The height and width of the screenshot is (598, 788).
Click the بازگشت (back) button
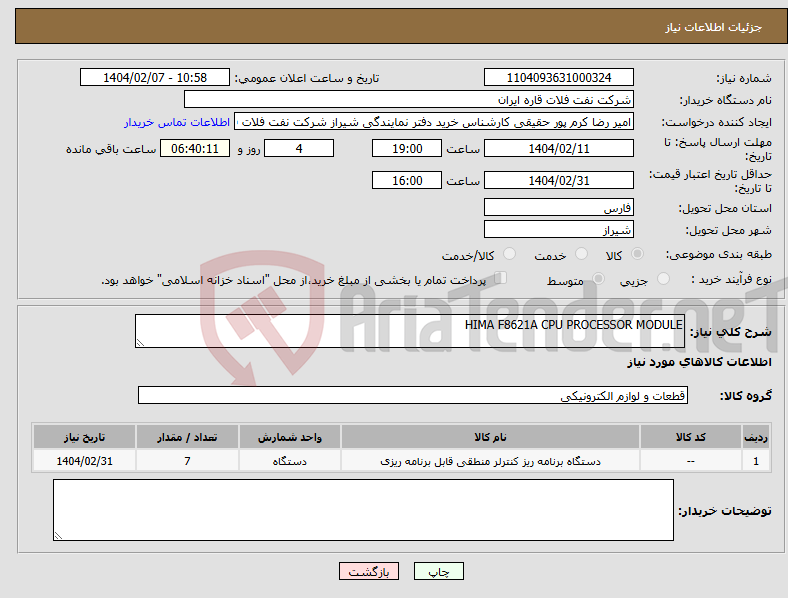pos(369,571)
